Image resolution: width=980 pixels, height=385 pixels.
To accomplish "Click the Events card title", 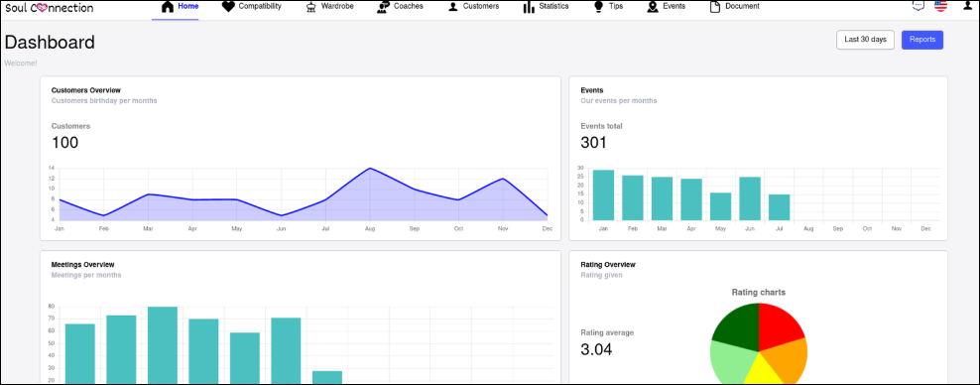I will pos(592,90).
